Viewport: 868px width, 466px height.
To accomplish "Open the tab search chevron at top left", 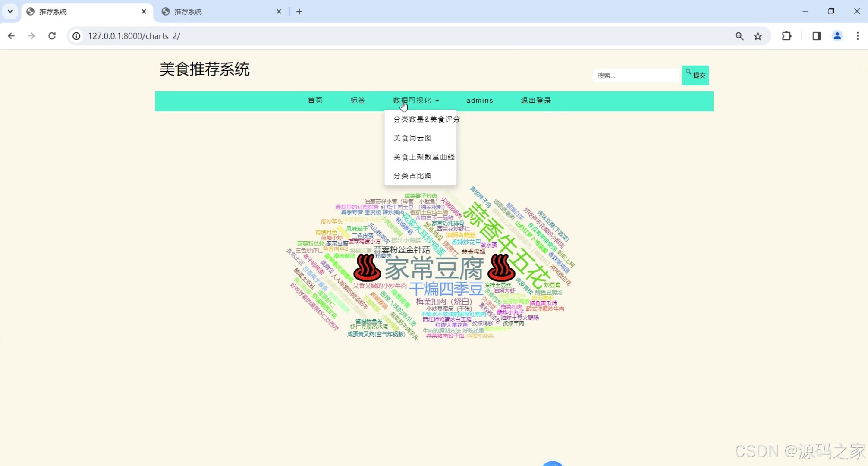I will pos(10,11).
